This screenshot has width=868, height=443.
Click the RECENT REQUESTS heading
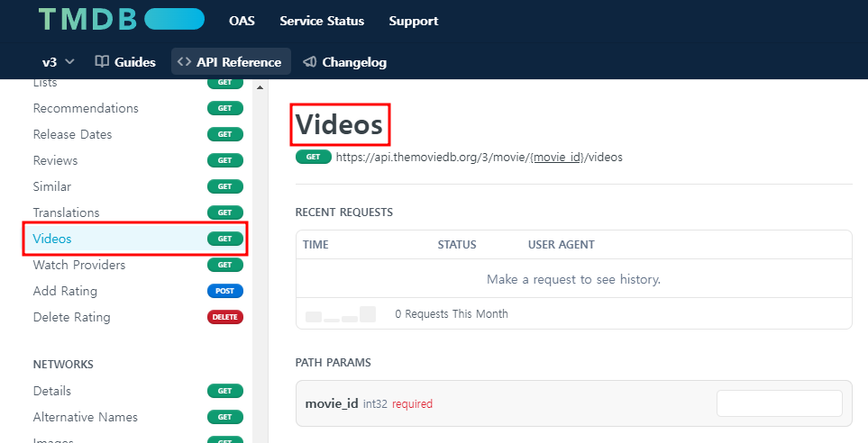(x=343, y=212)
